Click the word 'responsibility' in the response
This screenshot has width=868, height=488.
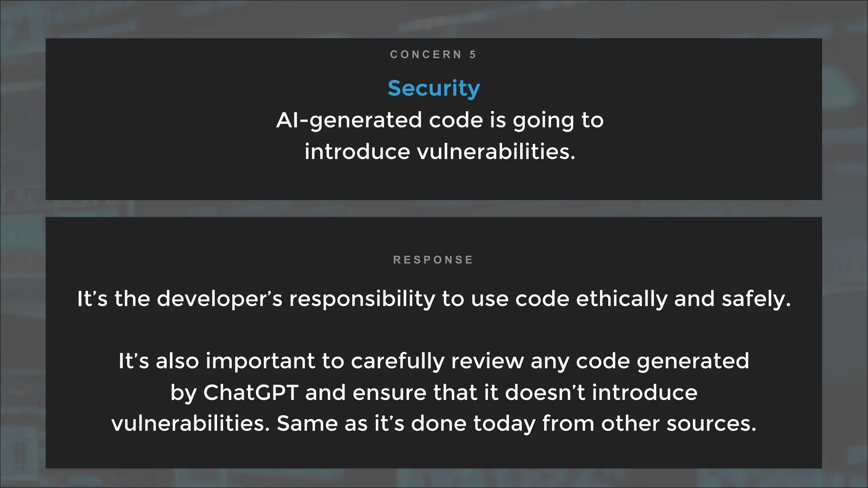[362, 299]
